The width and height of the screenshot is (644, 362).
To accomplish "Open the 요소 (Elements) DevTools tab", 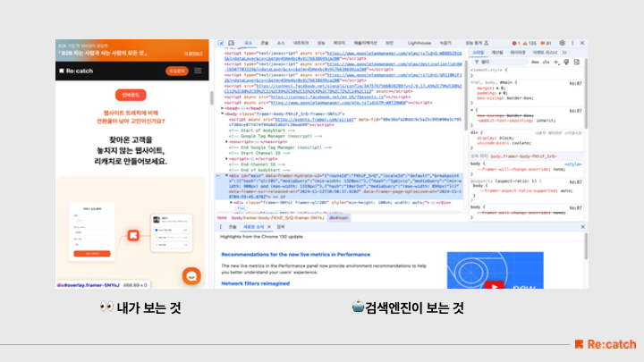I will [x=248, y=43].
